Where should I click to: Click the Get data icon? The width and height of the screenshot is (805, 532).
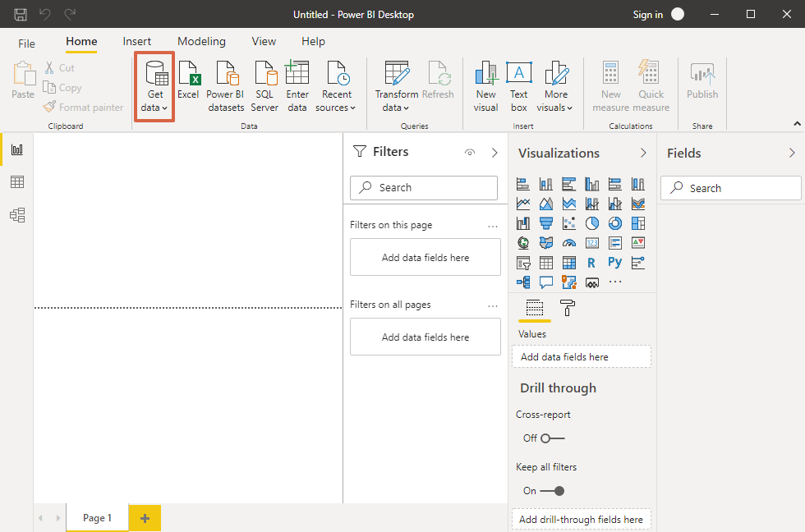154,75
